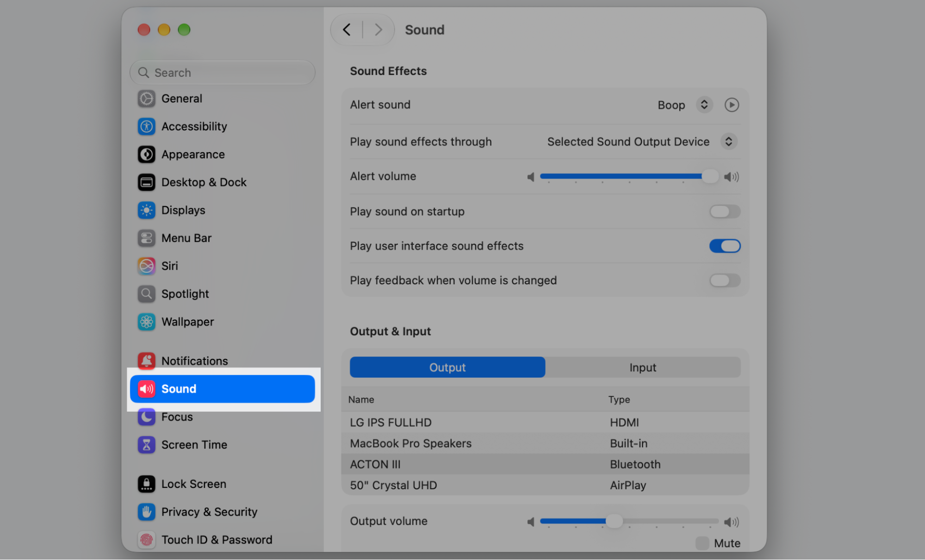
Task: Select the Appearance icon in sidebar
Action: coord(146,154)
